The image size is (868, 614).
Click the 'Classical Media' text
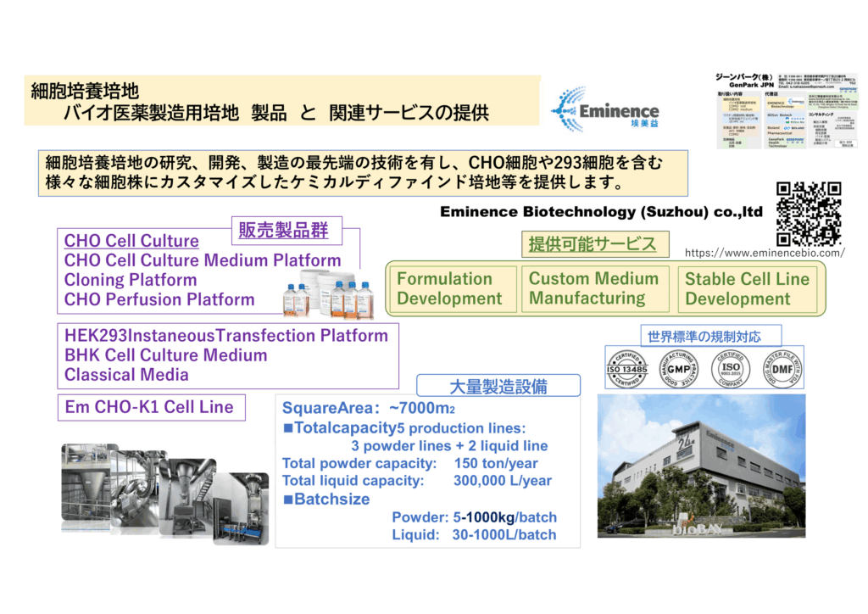(127, 375)
